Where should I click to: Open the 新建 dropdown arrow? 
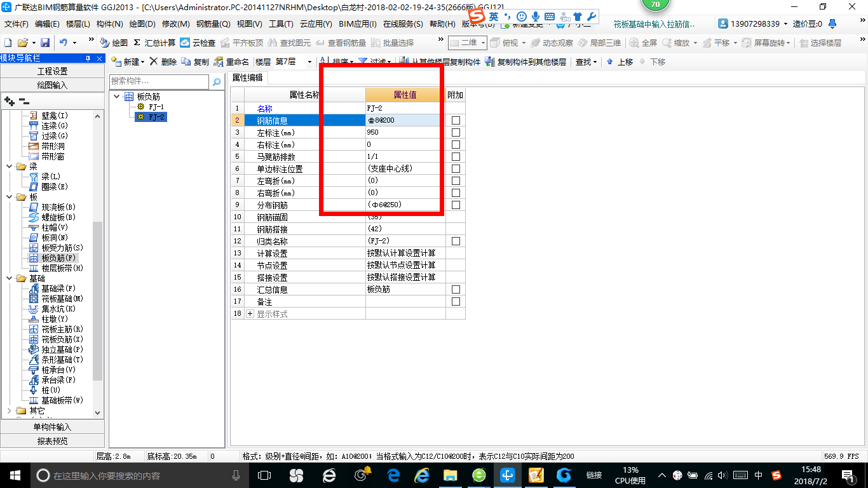142,62
